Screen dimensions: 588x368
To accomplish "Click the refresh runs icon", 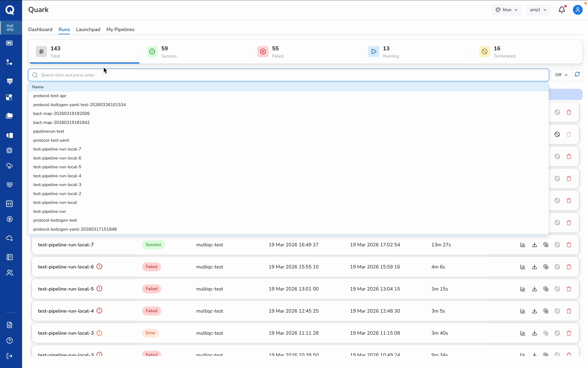I will click(577, 74).
